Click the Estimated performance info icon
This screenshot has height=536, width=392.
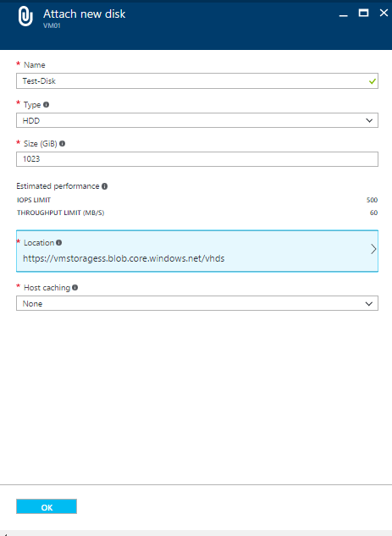coord(105,186)
